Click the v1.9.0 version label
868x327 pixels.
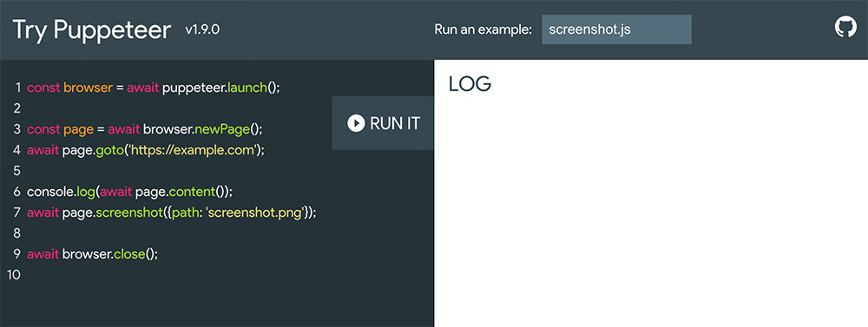point(202,29)
